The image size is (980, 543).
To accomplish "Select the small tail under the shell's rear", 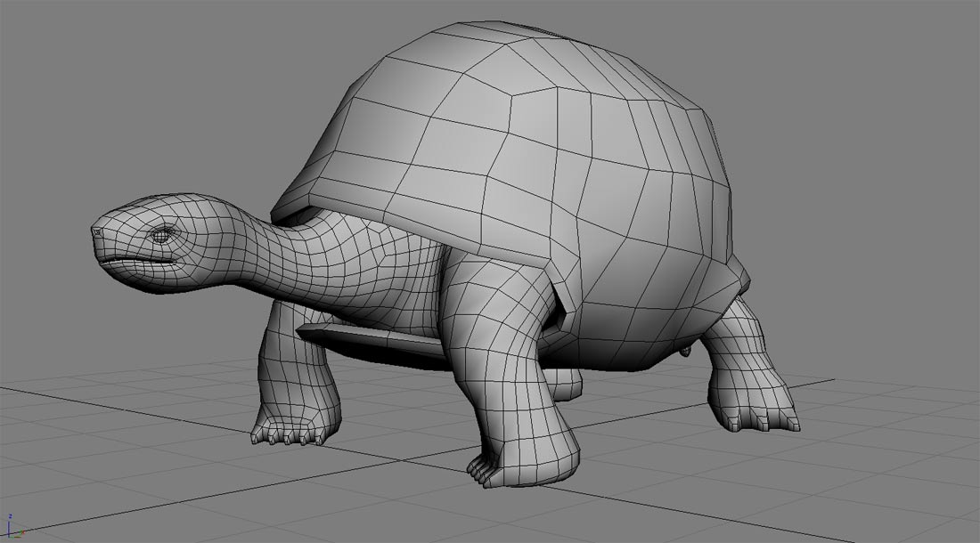I will point(686,352).
